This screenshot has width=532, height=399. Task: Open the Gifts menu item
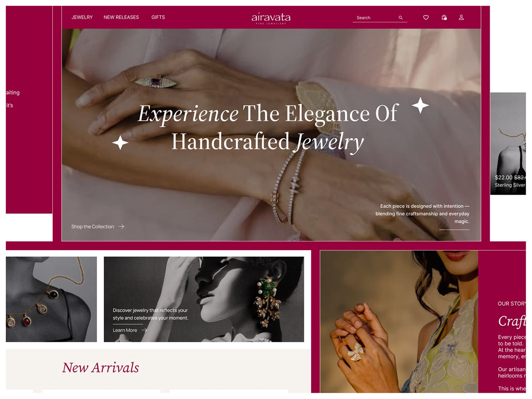pyautogui.click(x=158, y=17)
